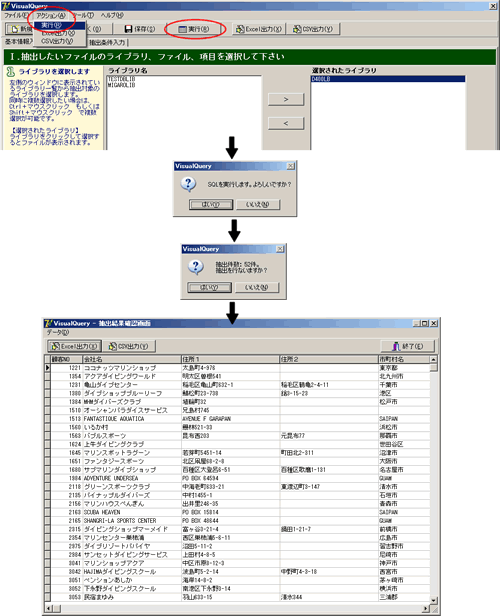Click the 終了 exit button
This screenshot has width=500, height=616.
408,346
